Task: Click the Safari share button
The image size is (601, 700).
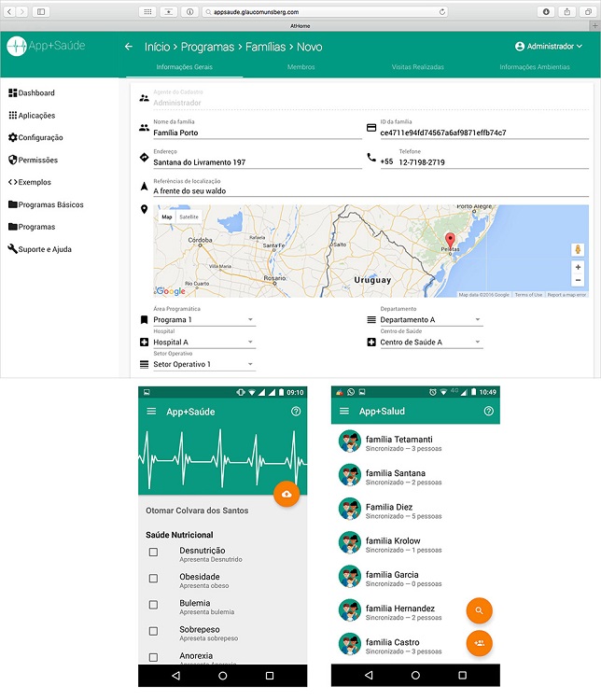Action: (567, 11)
